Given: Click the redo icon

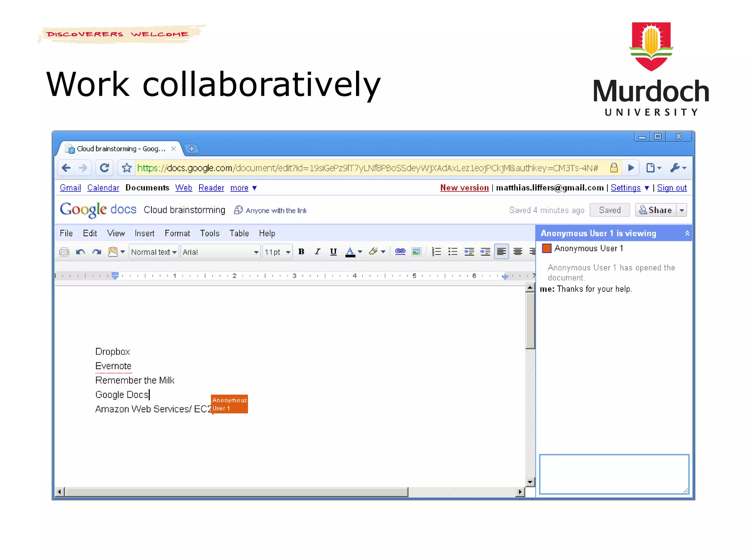Looking at the screenshot, I should 97,252.
